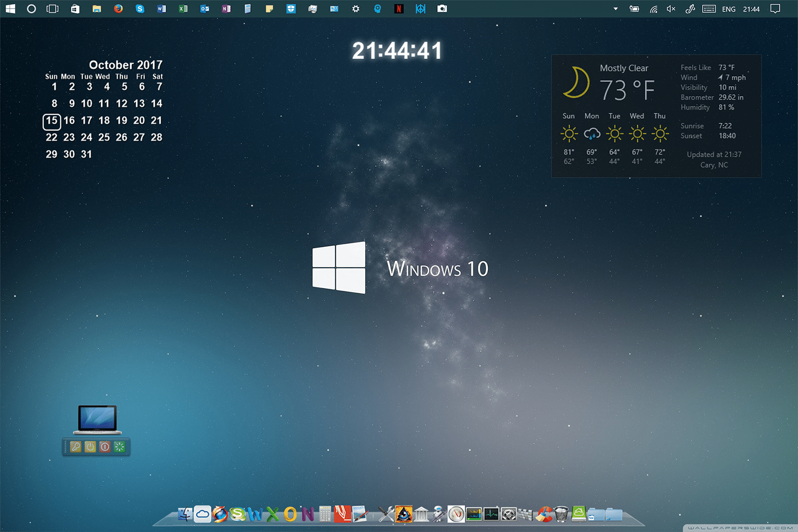
Task: Open Skype from the top taskbar
Action: click(140, 8)
